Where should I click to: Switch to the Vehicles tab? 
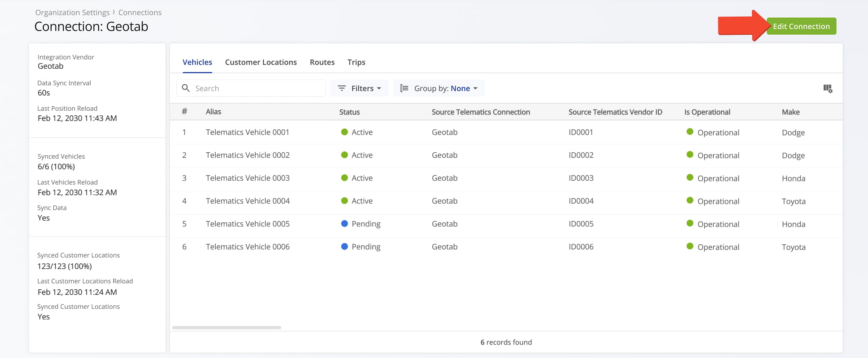[197, 62]
